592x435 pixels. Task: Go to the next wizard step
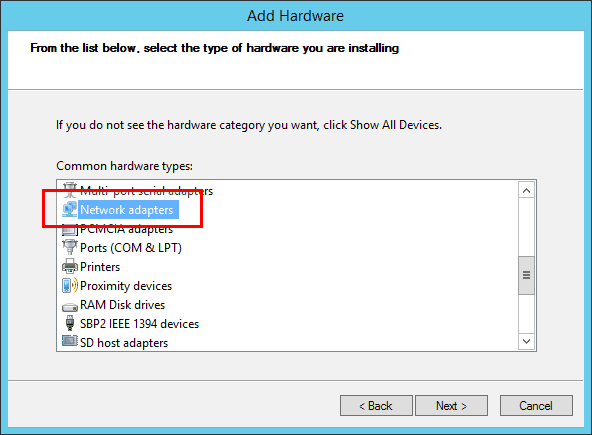pyautogui.click(x=451, y=406)
